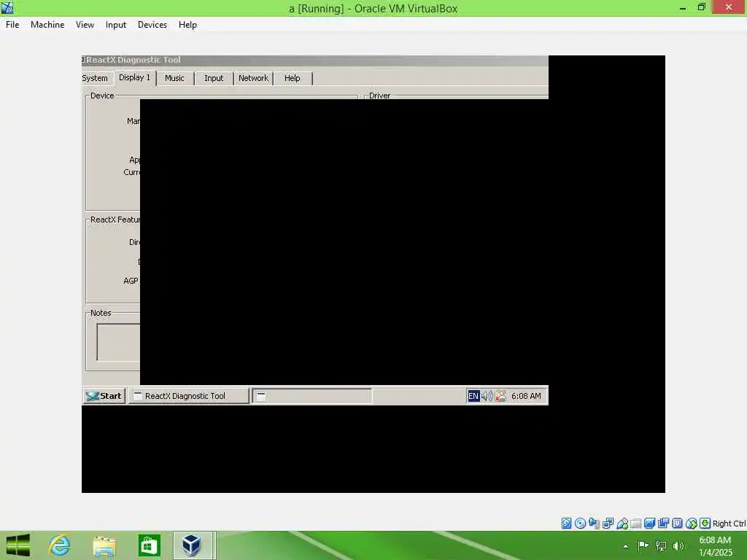Viewport: 747px width, 560px height.
Task: Click the host tray network icon
Action: (661, 545)
